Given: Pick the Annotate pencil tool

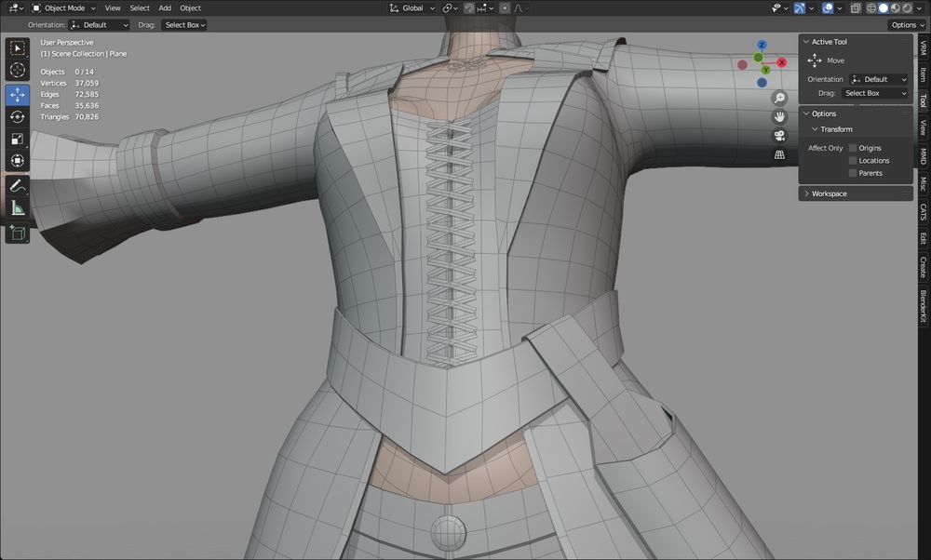Looking at the screenshot, I should click(x=17, y=186).
